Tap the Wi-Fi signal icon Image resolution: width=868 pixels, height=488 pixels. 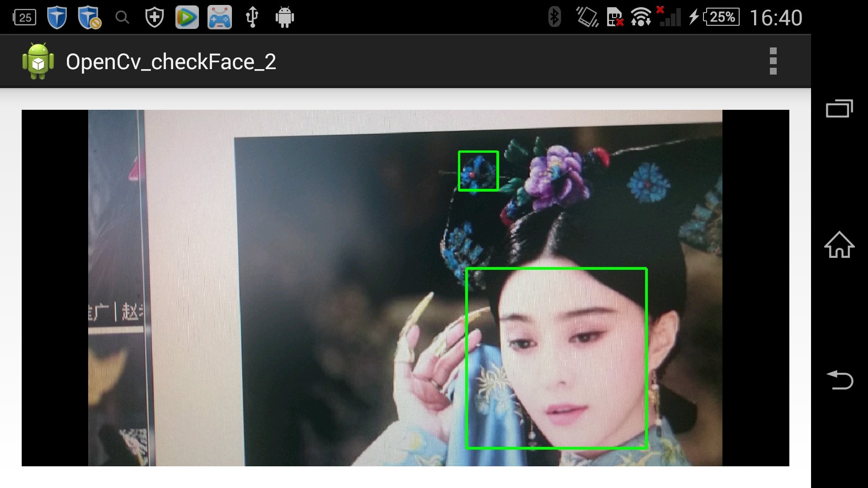(641, 17)
